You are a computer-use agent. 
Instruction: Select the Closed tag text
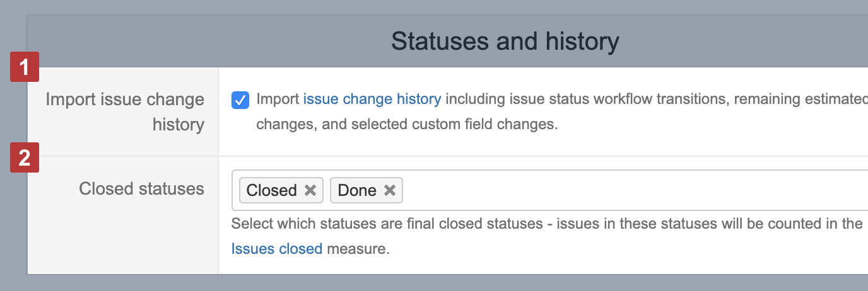(x=271, y=190)
